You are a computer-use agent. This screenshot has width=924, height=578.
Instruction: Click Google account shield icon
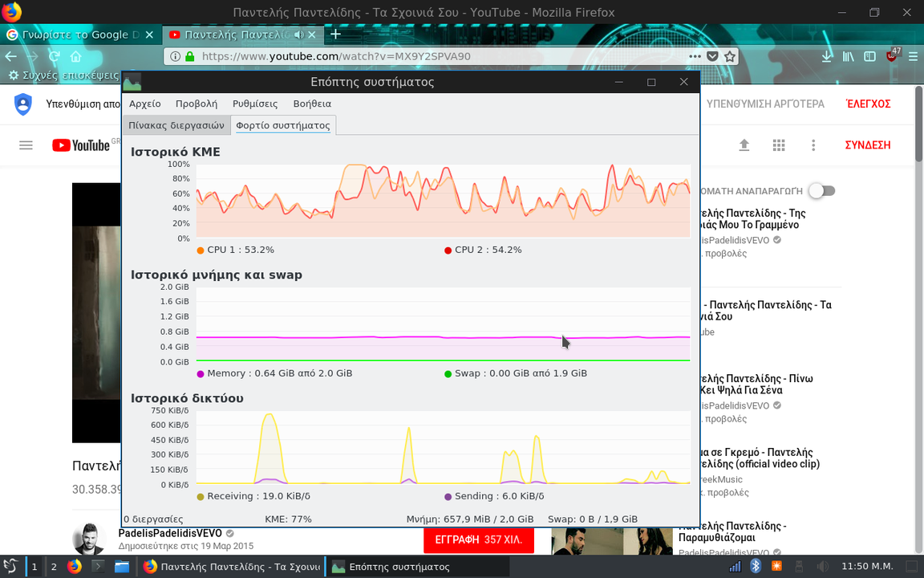pos(23,104)
